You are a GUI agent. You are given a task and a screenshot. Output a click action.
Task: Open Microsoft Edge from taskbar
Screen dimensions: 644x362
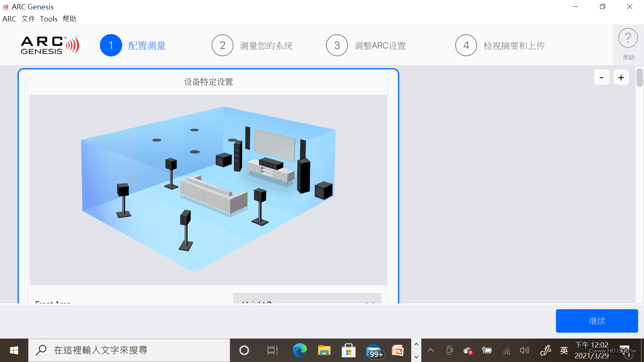coord(300,350)
